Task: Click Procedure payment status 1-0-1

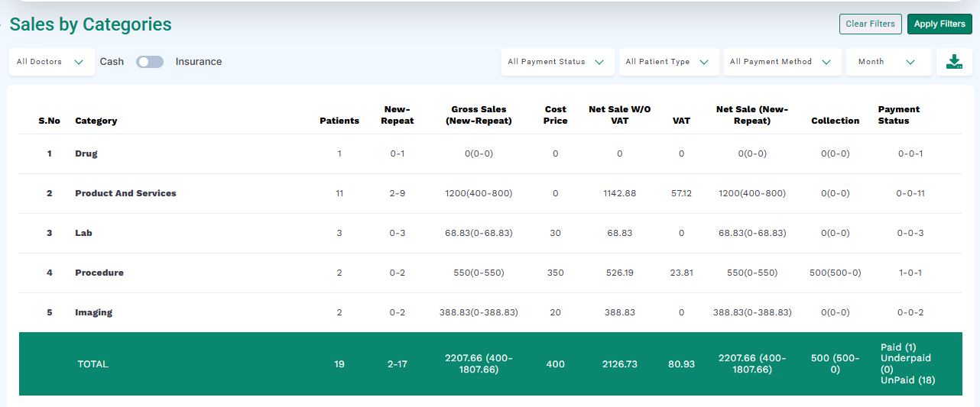Action: click(910, 273)
